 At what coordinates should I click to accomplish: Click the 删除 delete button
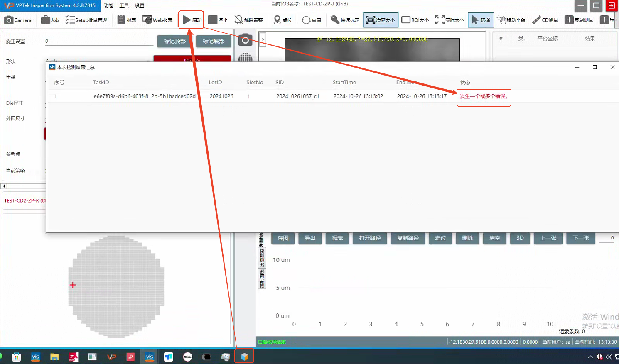click(x=467, y=238)
